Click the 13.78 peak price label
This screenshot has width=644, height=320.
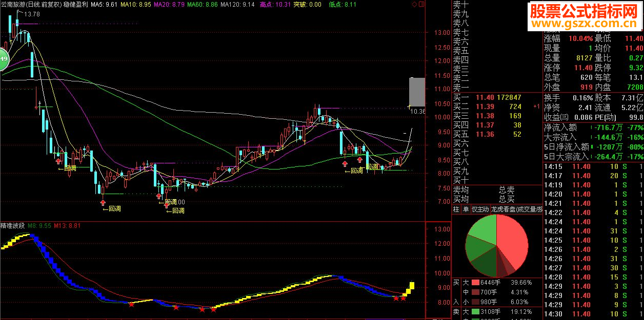(32, 14)
